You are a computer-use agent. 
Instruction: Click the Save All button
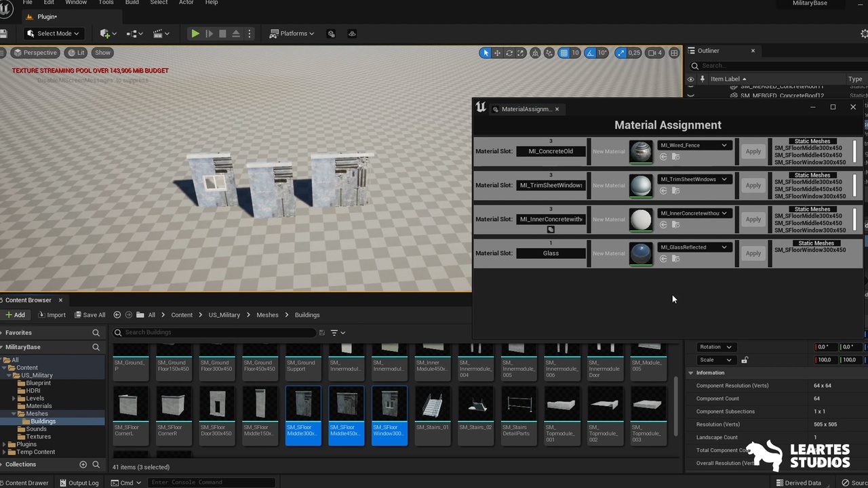pos(90,314)
